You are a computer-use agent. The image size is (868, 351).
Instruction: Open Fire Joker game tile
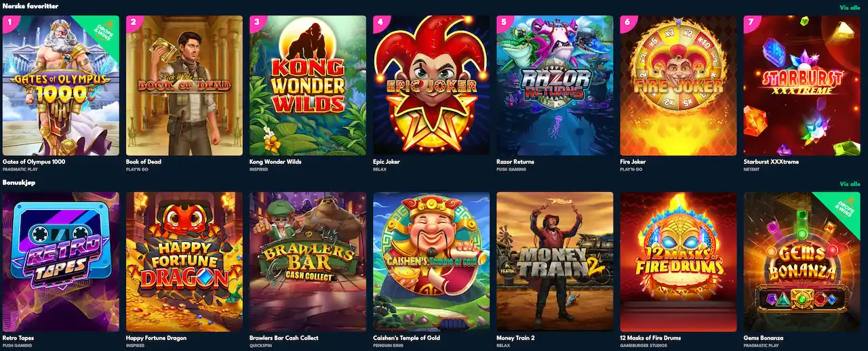pyautogui.click(x=678, y=86)
